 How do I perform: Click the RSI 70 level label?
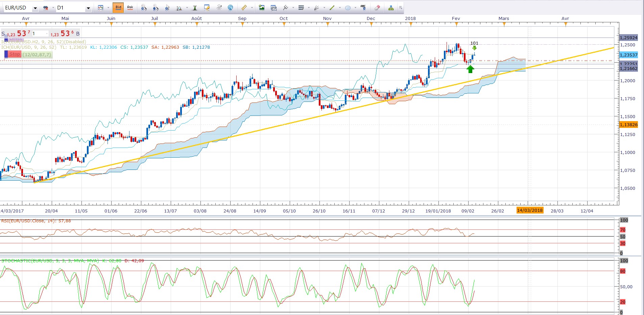tap(623, 230)
